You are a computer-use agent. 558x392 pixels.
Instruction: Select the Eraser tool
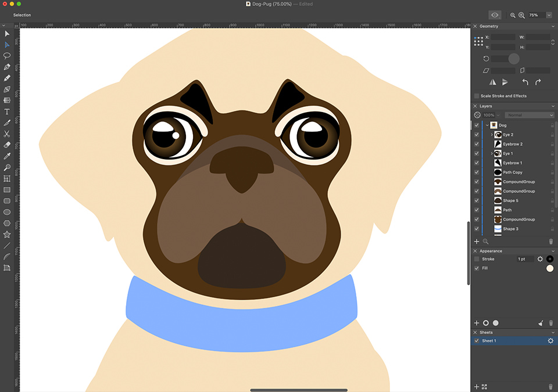click(x=7, y=145)
